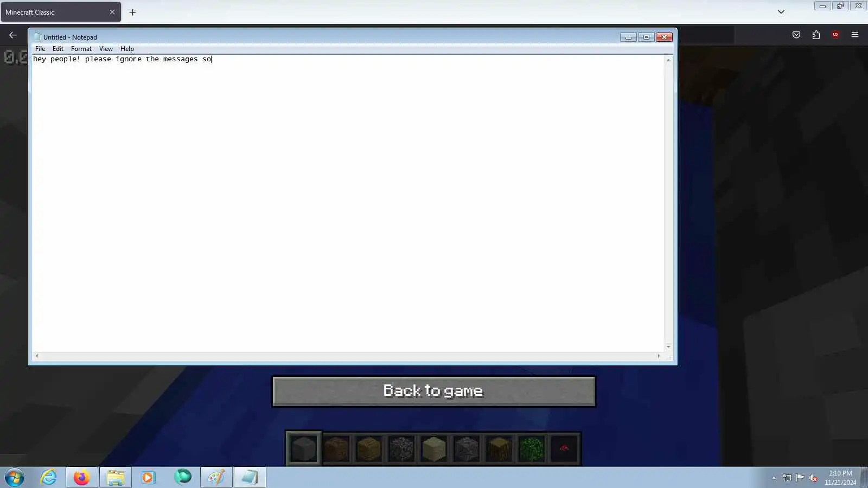Click Notepad horizontal scrollbar left arrow
The image size is (868, 488).
tap(36, 356)
